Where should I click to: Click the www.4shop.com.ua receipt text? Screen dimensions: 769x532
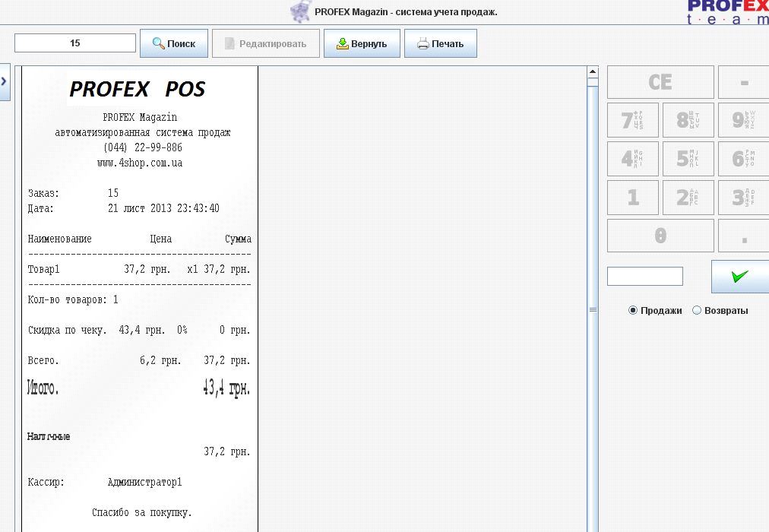tap(140, 163)
